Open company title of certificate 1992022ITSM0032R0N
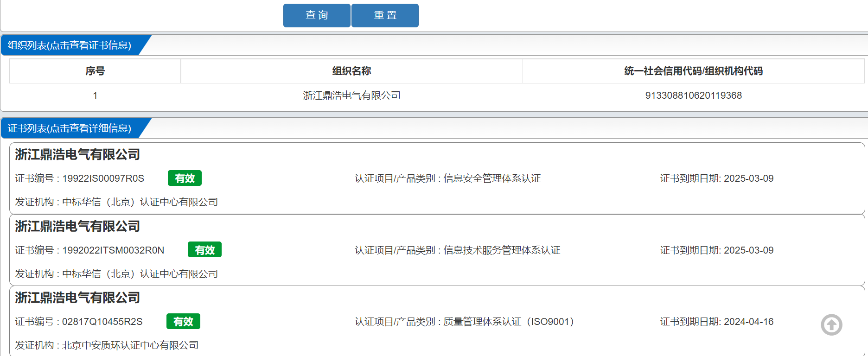868x356 pixels. 77,226
